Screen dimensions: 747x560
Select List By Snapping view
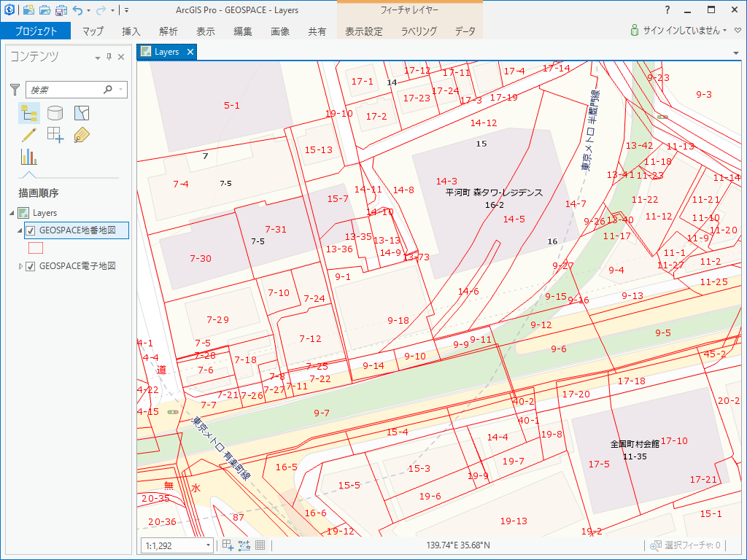point(55,135)
